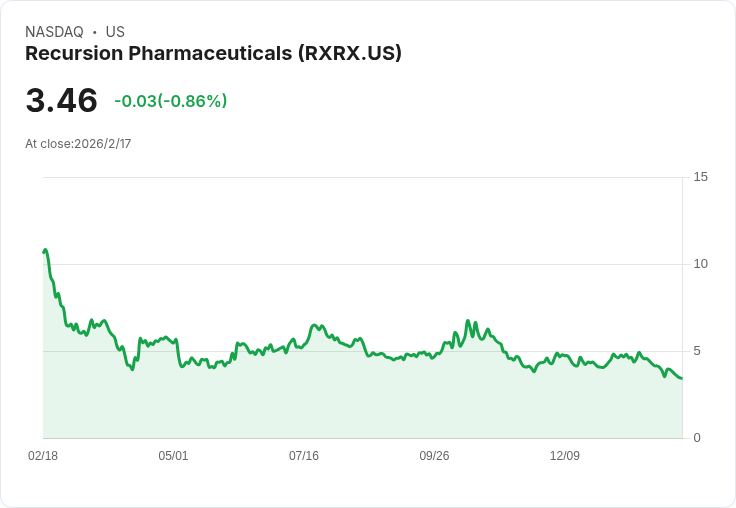The width and height of the screenshot is (736, 508).
Task: Select the 02/18 date on the x-axis
Action: 43,456
